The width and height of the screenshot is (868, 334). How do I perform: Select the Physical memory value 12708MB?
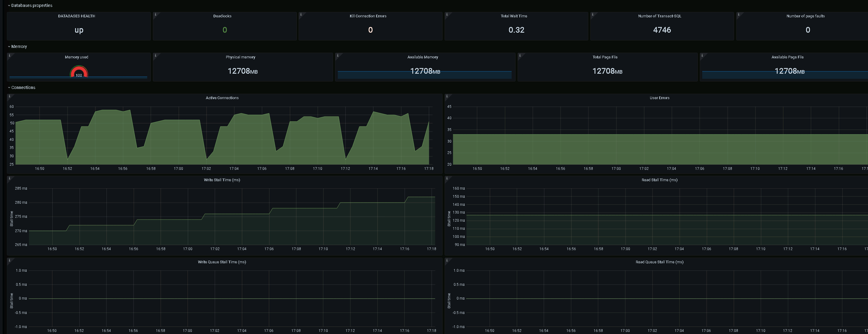coord(243,71)
